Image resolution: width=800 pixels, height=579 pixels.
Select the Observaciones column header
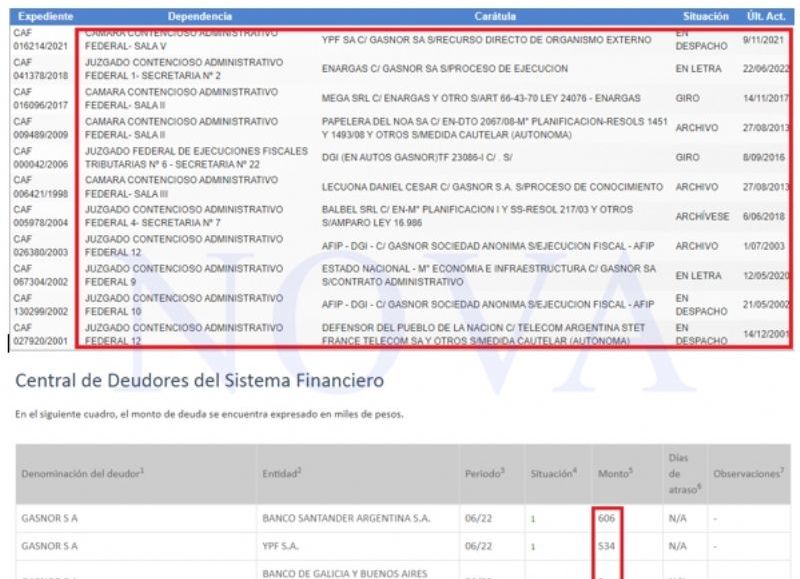[748, 473]
